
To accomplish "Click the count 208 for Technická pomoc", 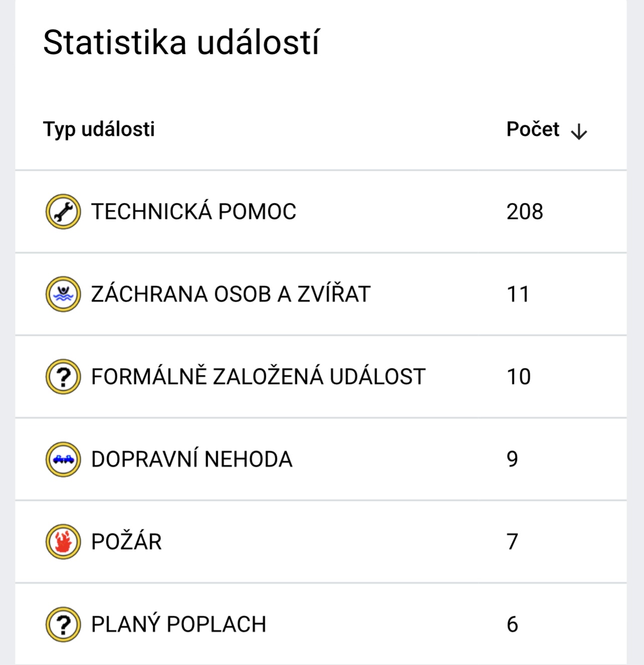I will (525, 212).
